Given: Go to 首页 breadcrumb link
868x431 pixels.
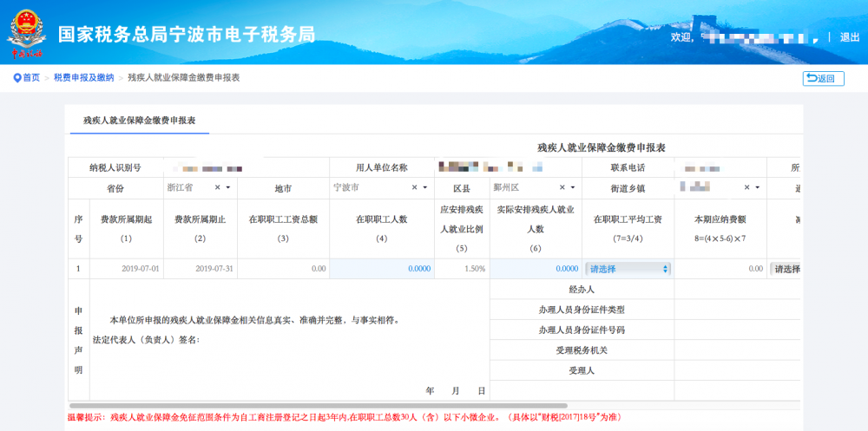Looking at the screenshot, I should point(31,78).
